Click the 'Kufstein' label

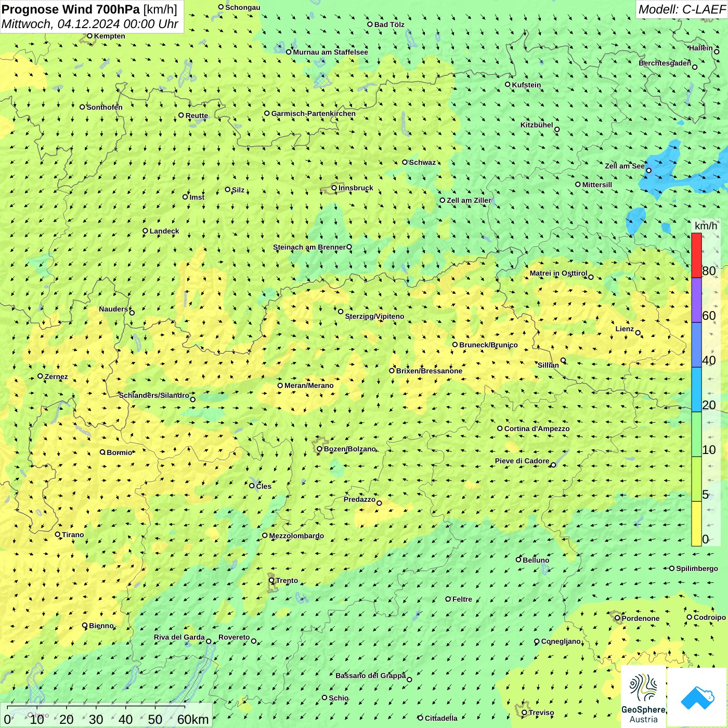526,85
